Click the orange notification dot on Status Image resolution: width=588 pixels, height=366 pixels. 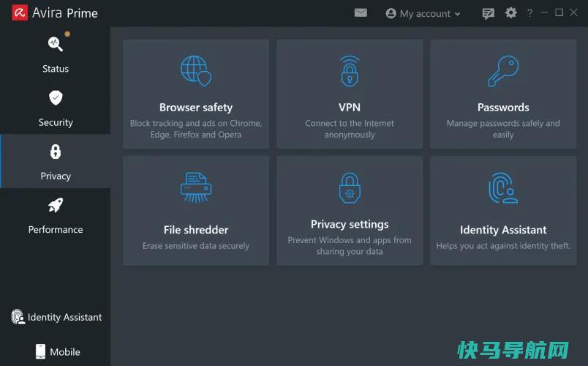click(67, 34)
